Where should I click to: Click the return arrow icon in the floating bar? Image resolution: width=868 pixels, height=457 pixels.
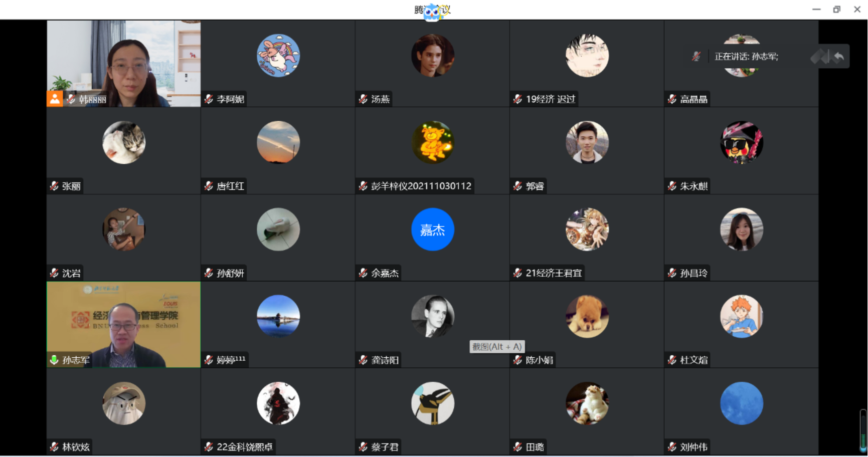[x=839, y=57]
